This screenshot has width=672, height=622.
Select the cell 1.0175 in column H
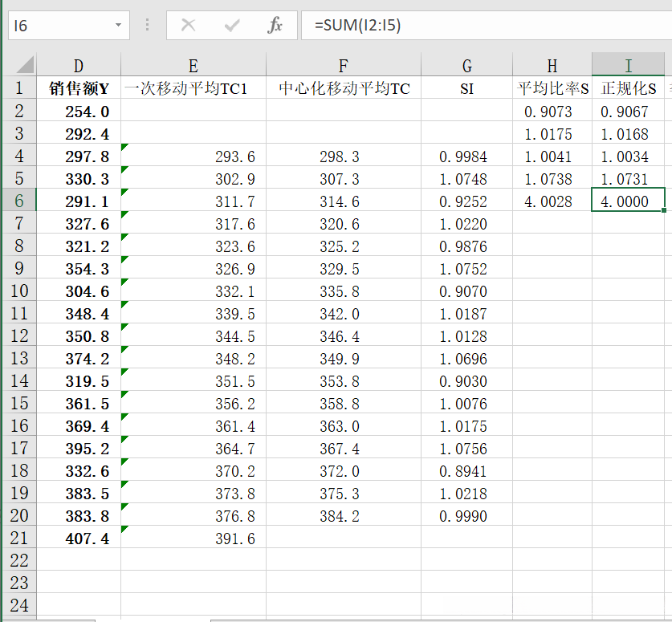click(552, 134)
